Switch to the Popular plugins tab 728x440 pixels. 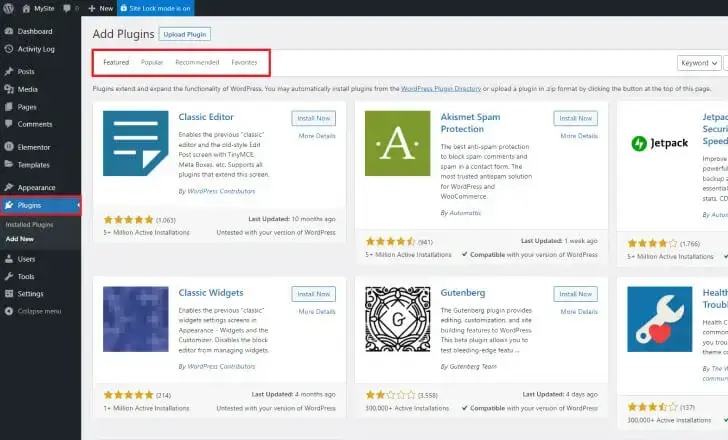click(152, 62)
